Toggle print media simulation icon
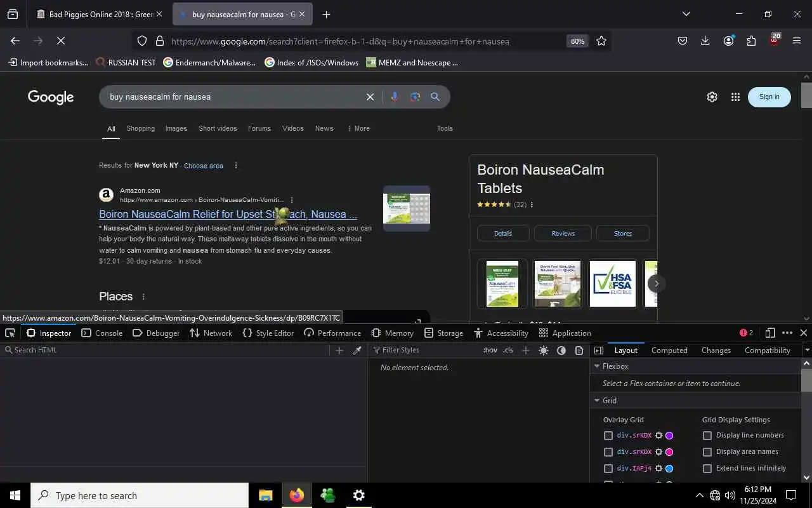Image resolution: width=812 pixels, height=508 pixels. click(x=579, y=350)
